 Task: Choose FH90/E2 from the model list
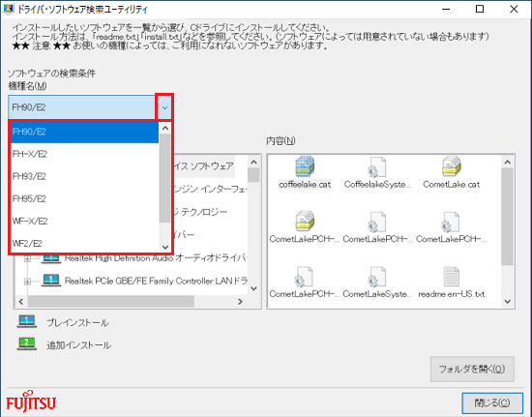tap(84, 132)
